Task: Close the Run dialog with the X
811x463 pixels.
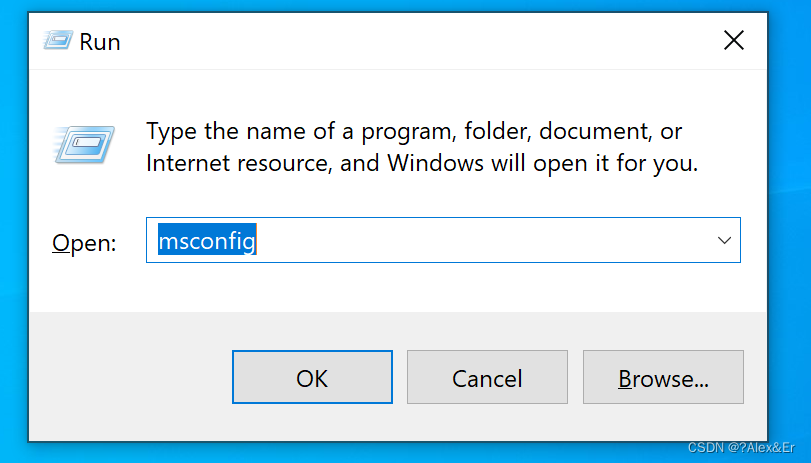Action: point(733,40)
